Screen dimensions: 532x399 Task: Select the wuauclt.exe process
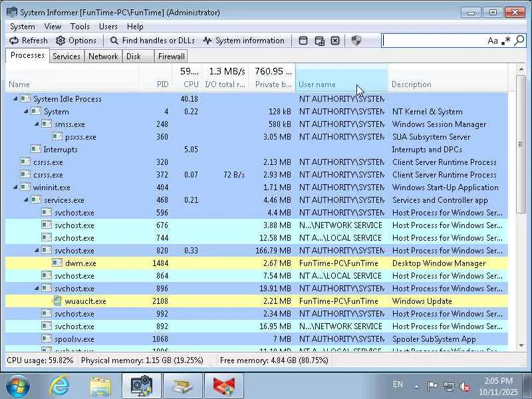[257, 301]
